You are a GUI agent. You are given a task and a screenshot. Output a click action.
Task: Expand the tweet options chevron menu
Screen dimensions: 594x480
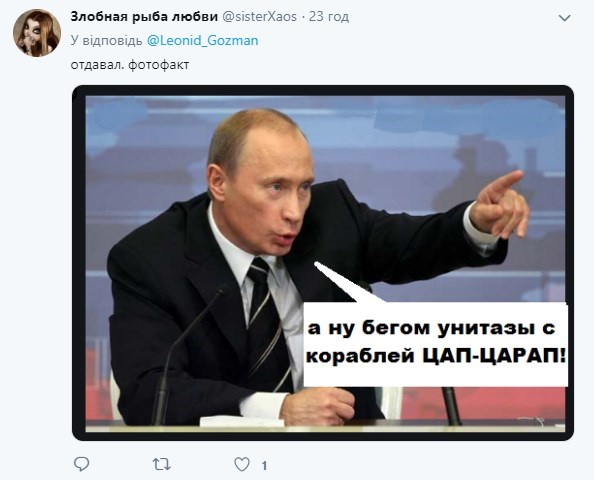(x=564, y=18)
